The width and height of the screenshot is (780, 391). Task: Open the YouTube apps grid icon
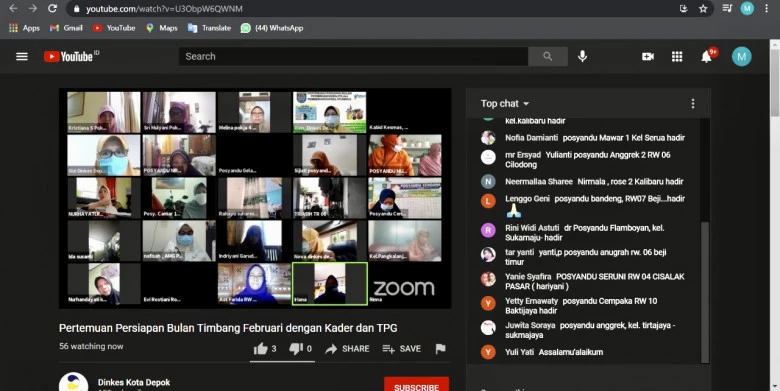point(677,57)
